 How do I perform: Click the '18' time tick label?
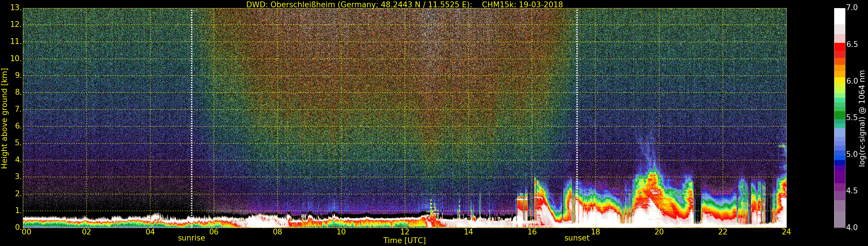click(595, 232)
